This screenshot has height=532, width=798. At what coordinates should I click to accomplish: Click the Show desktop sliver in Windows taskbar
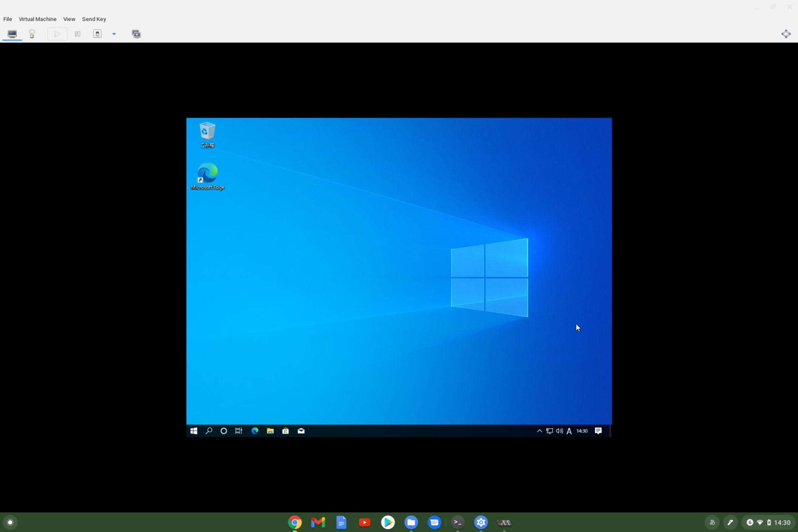[610, 431]
